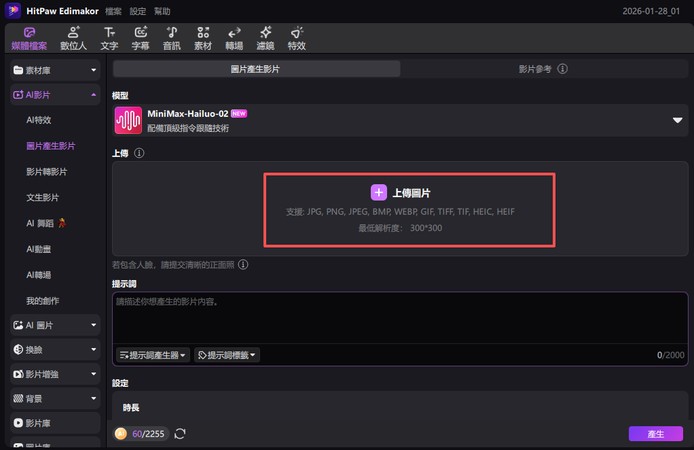Select AI 舞蹈 in the sidebar

pos(46,223)
